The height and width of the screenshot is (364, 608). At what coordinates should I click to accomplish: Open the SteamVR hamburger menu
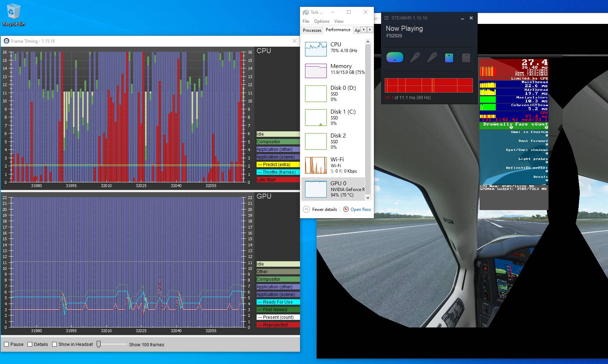pyautogui.click(x=387, y=18)
